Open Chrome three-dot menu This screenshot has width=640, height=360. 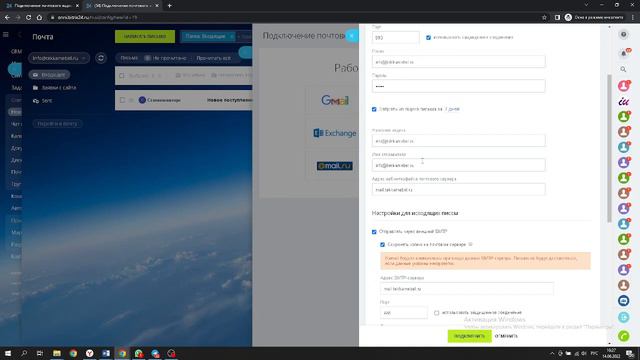click(x=633, y=18)
